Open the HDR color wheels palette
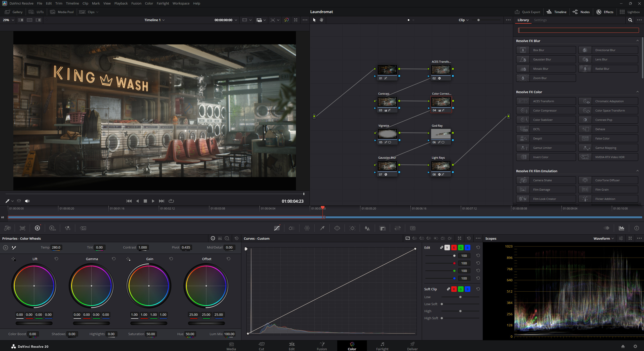 point(52,228)
